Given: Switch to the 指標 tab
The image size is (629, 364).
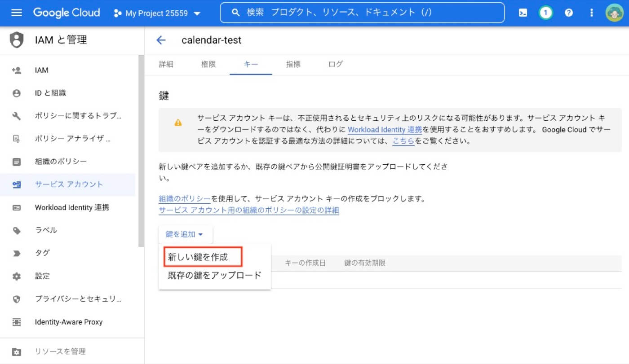Looking at the screenshot, I should [293, 64].
